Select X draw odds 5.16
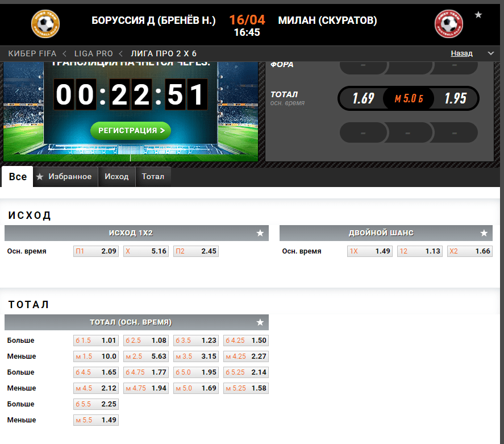 [146, 251]
